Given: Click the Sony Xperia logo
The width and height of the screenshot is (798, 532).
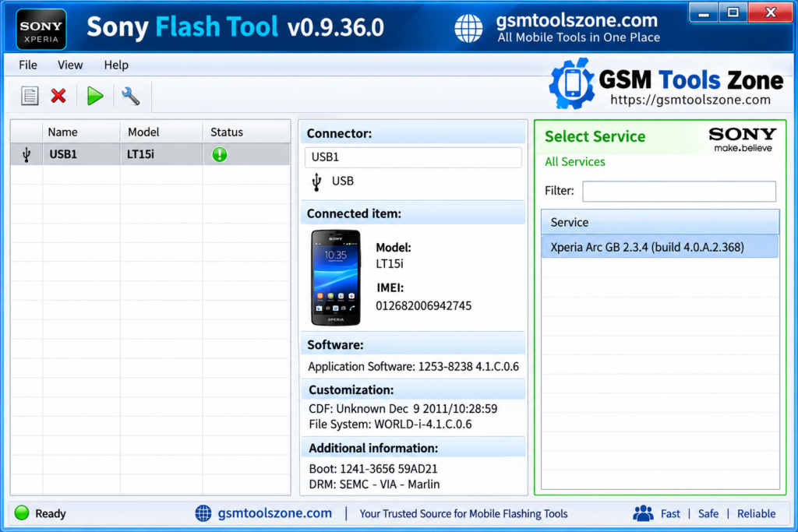Looking at the screenshot, I should 41,29.
